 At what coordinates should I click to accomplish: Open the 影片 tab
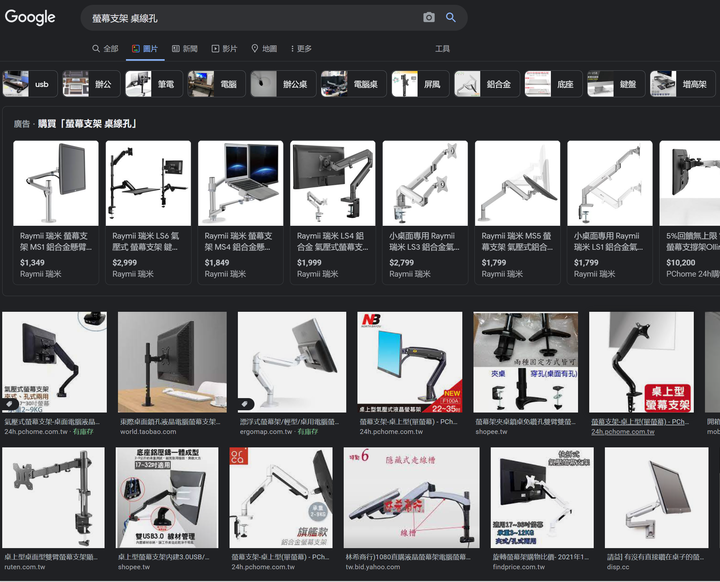click(x=225, y=49)
